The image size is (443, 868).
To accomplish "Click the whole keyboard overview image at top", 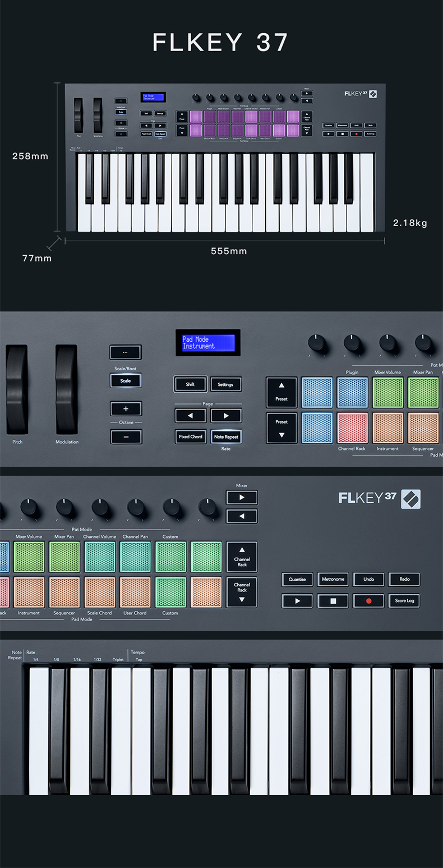I will pos(225,159).
